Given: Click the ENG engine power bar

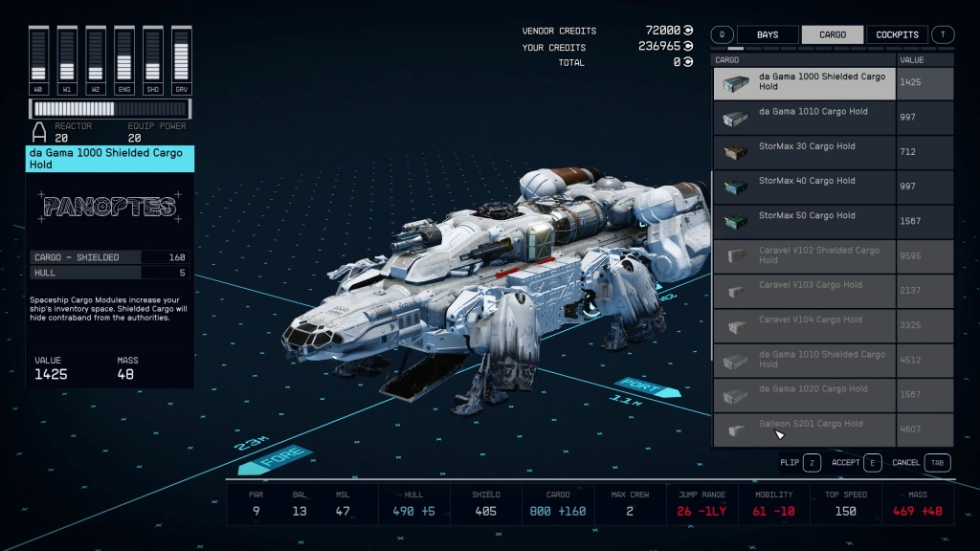Looking at the screenshot, I should (x=124, y=60).
